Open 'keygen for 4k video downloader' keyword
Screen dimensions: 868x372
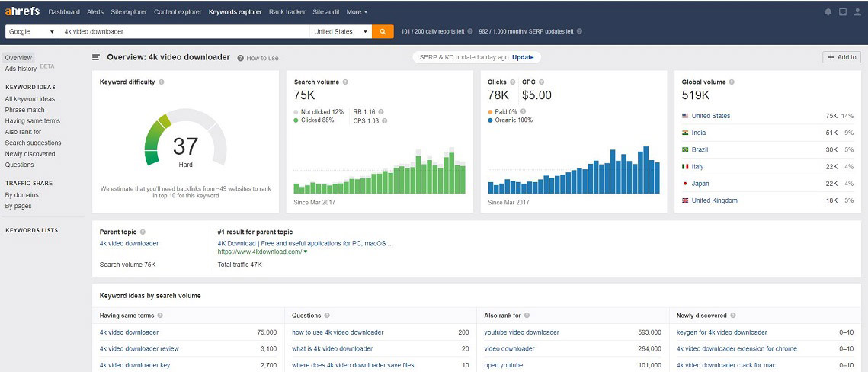pos(722,332)
